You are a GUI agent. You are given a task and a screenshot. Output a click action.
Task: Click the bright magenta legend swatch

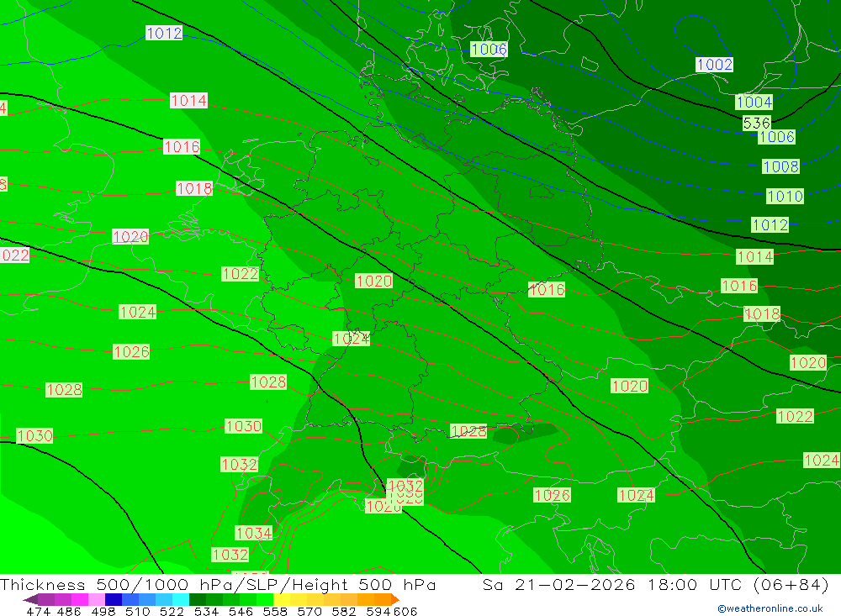coord(78,599)
